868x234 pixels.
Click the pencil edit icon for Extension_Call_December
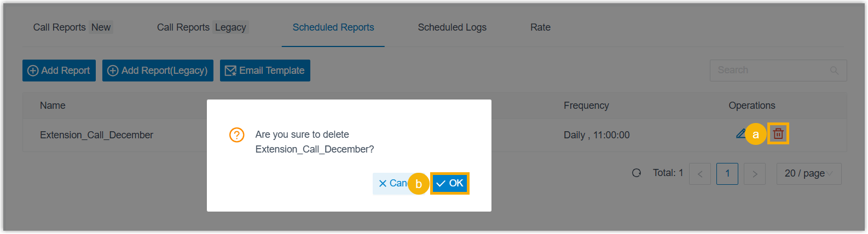point(740,133)
